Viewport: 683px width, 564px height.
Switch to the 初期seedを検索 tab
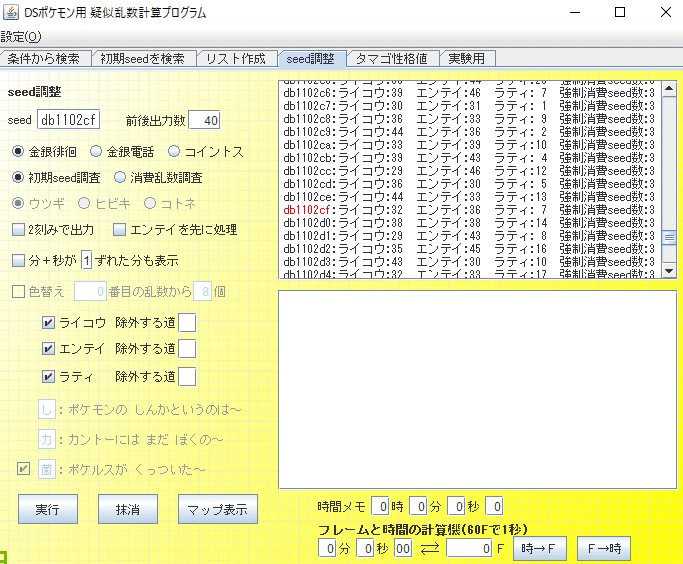(x=143, y=58)
